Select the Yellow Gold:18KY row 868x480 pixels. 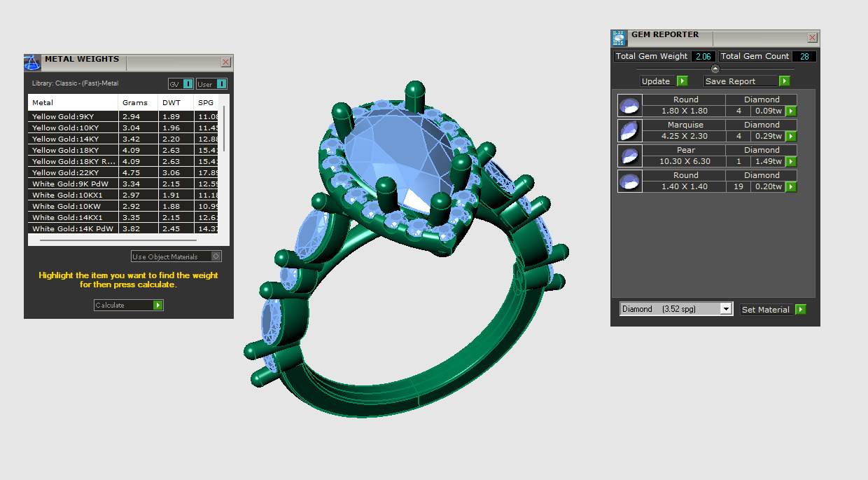tap(123, 150)
